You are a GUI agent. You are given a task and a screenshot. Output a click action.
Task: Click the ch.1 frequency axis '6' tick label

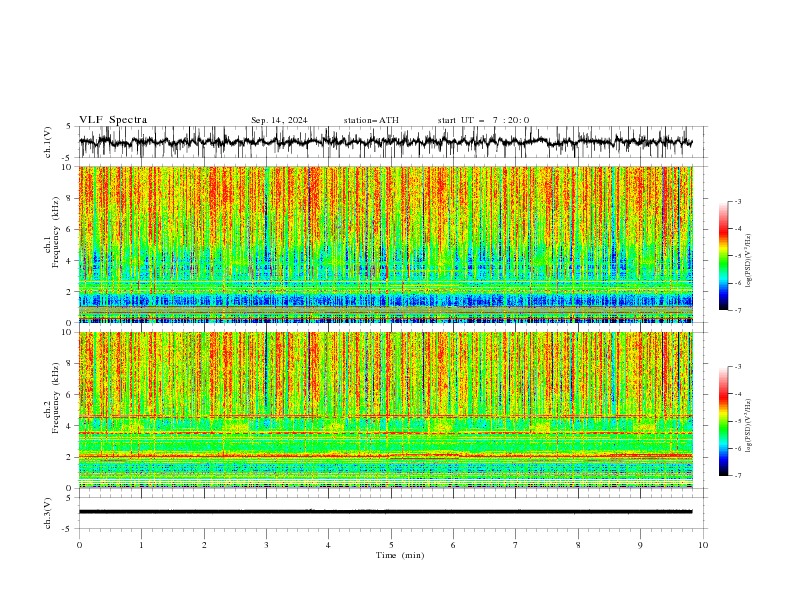point(70,229)
